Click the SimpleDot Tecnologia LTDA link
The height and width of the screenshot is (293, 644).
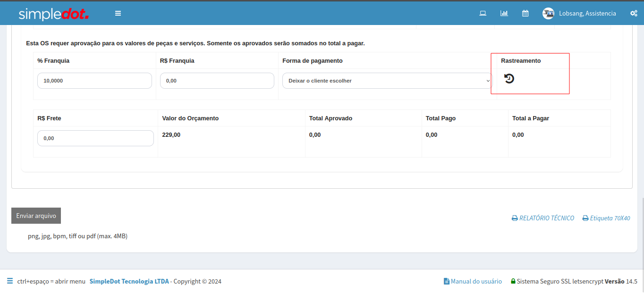click(x=128, y=281)
